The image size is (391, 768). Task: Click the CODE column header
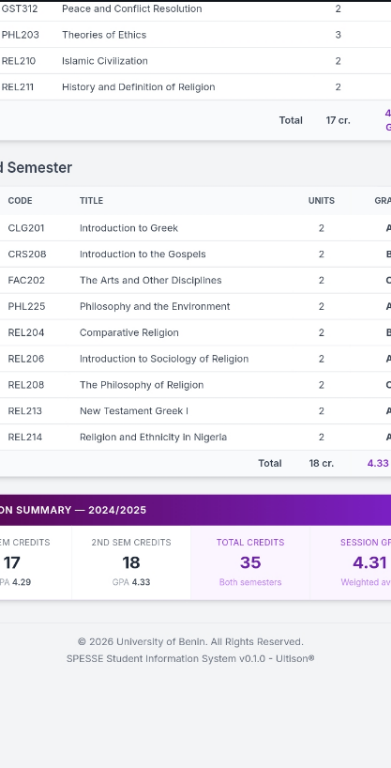tap(20, 201)
